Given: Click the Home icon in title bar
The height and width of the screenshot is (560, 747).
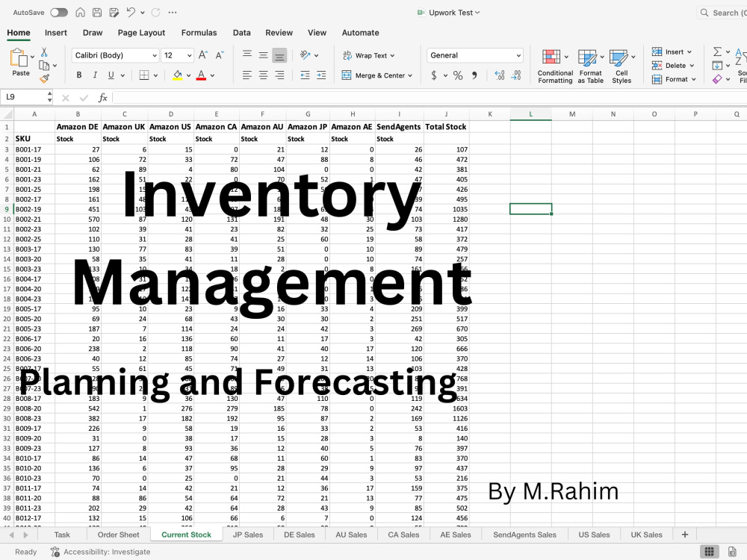Looking at the screenshot, I should (x=80, y=13).
